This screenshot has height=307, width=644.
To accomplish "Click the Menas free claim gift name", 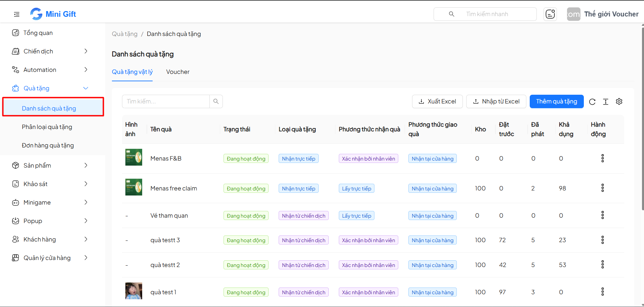I will click(x=174, y=188).
